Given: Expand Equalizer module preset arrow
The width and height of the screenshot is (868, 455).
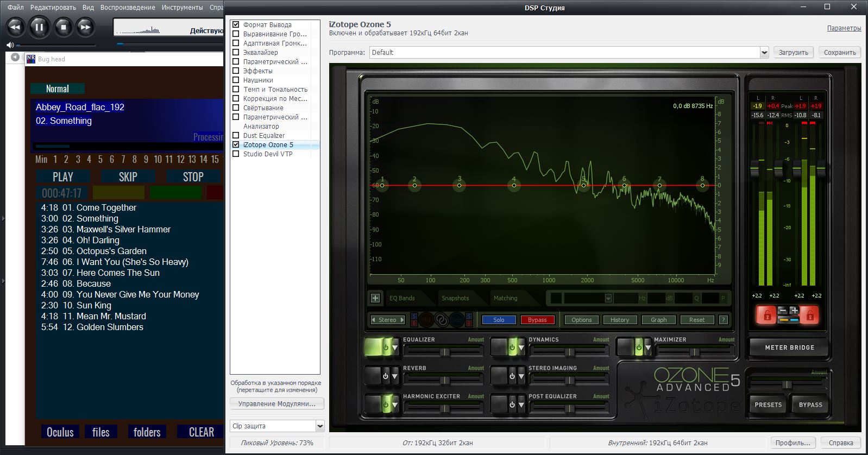Looking at the screenshot, I should 395,347.
